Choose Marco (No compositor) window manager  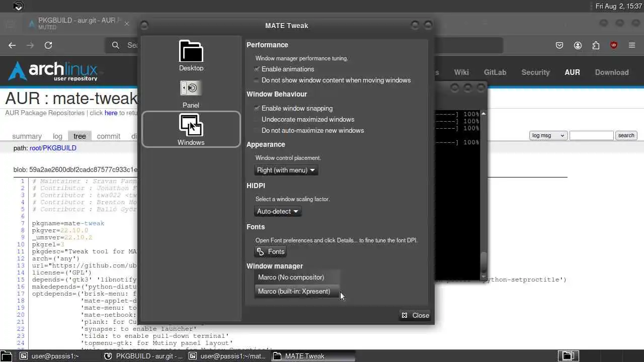coord(297,277)
